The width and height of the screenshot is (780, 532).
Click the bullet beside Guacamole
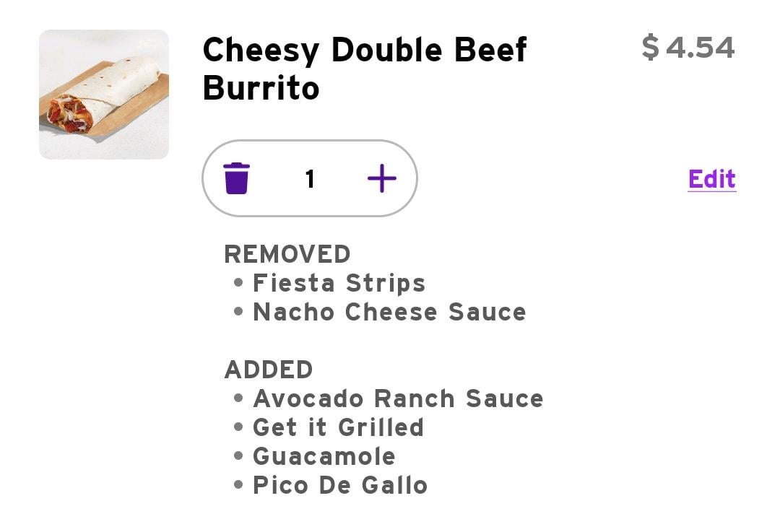pos(239,456)
